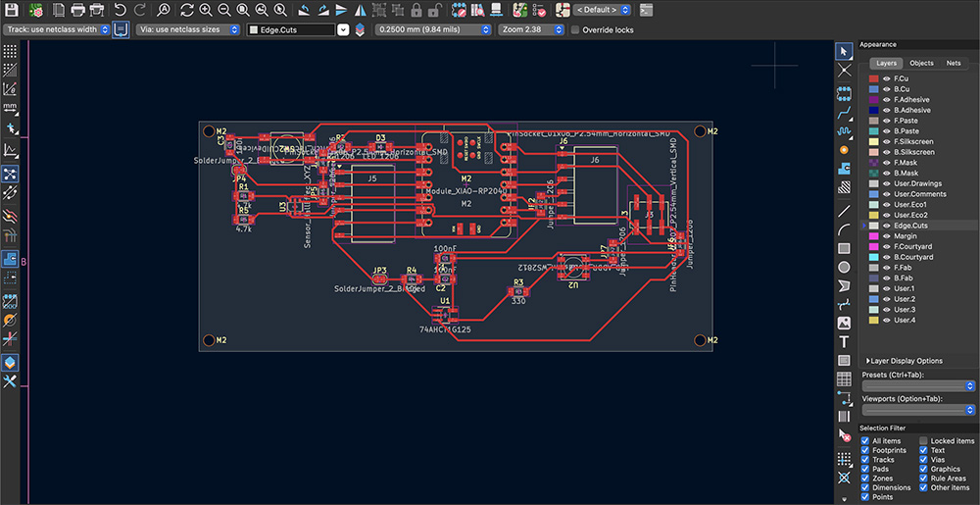Rotate selection counterclockwise
Screen dimensions: 980x505
tap(303, 10)
